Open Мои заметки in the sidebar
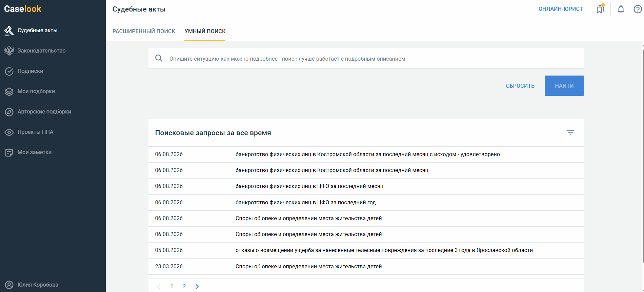 point(53,152)
